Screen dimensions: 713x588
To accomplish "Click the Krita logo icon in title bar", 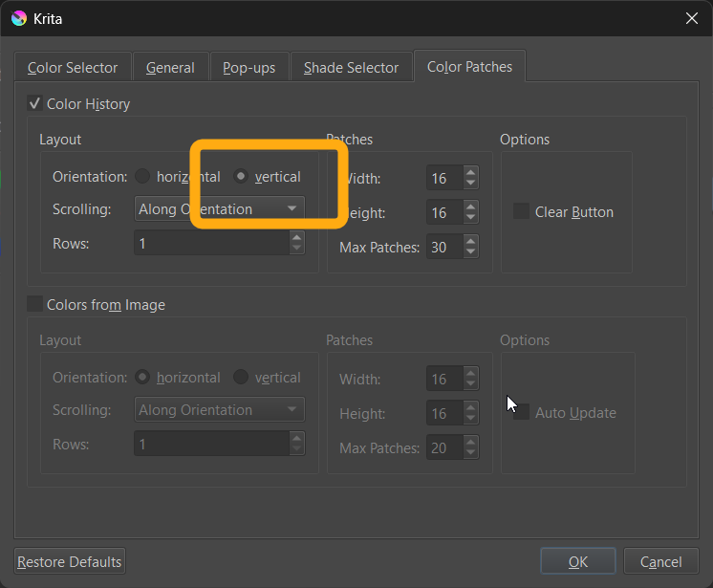I will pos(18,18).
